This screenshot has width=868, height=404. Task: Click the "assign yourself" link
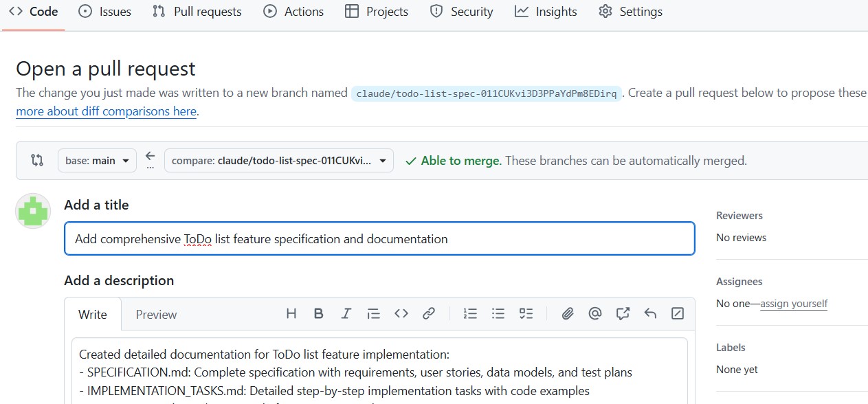[x=794, y=304]
